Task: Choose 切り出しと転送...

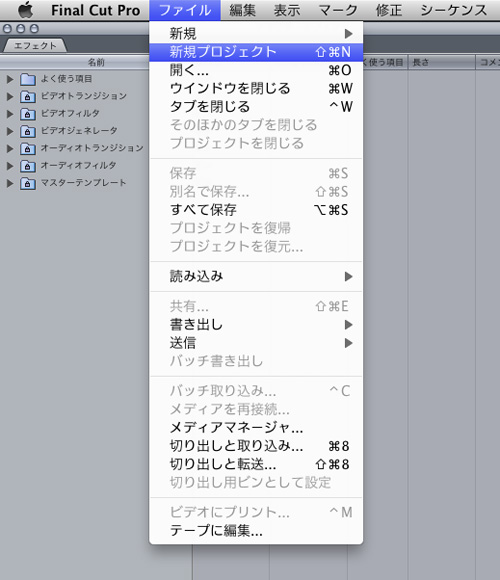Action: (x=256, y=464)
